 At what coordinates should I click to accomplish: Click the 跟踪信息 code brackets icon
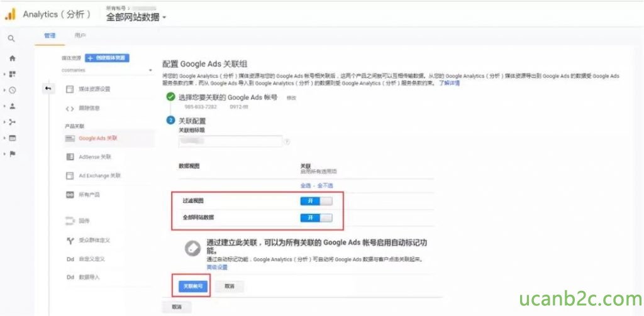click(70, 108)
